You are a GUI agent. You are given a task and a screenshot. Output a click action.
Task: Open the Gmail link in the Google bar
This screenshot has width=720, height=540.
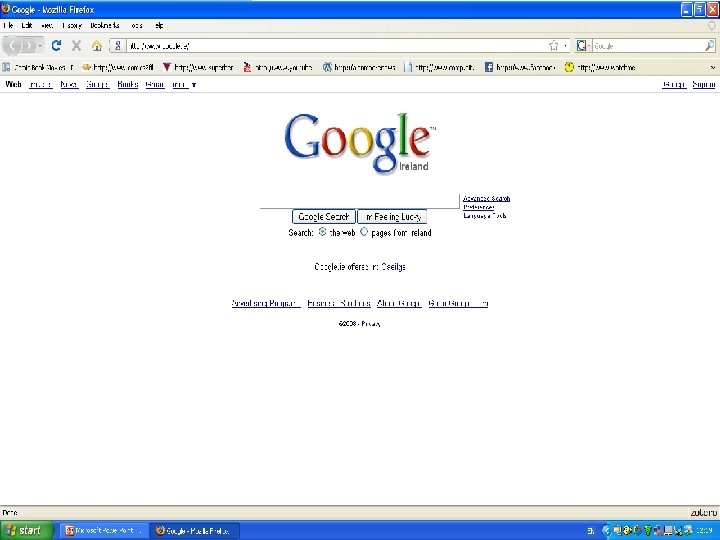[x=155, y=84]
